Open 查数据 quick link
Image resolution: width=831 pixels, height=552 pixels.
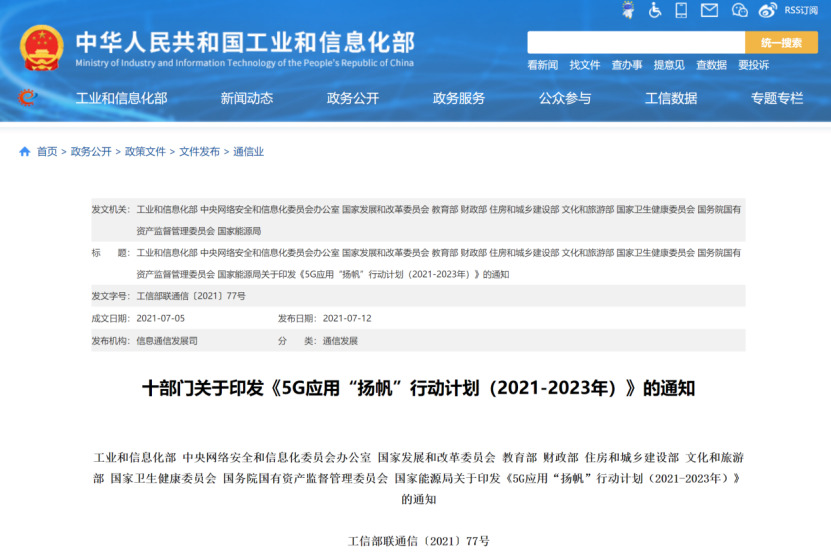coord(711,65)
